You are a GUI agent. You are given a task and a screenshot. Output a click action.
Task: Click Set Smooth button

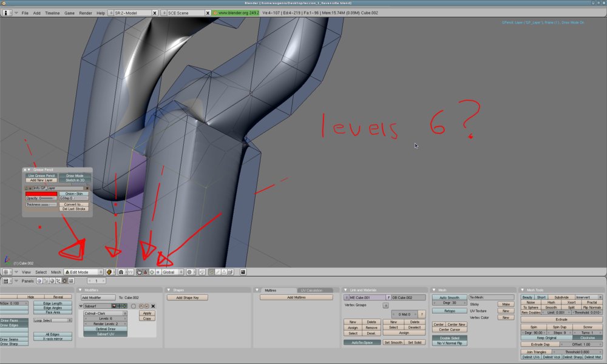click(393, 342)
